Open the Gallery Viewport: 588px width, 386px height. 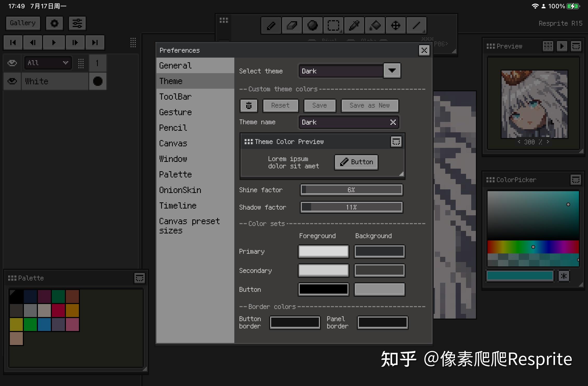click(x=23, y=23)
